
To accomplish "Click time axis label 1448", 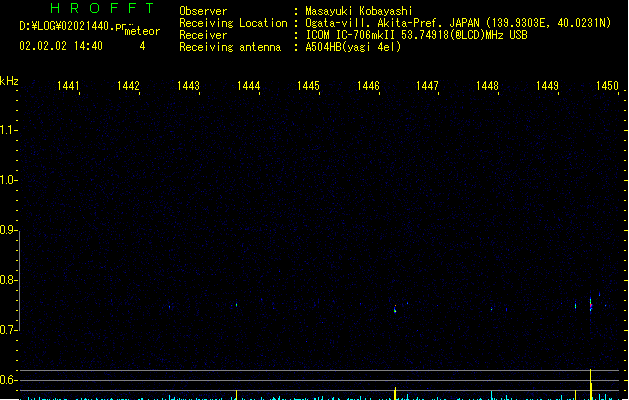I will tap(487, 86).
